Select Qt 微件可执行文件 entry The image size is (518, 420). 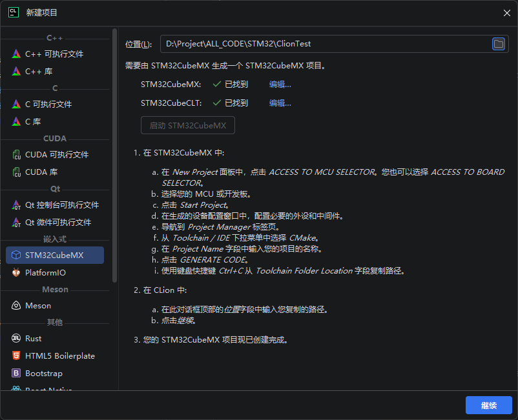[58, 223]
